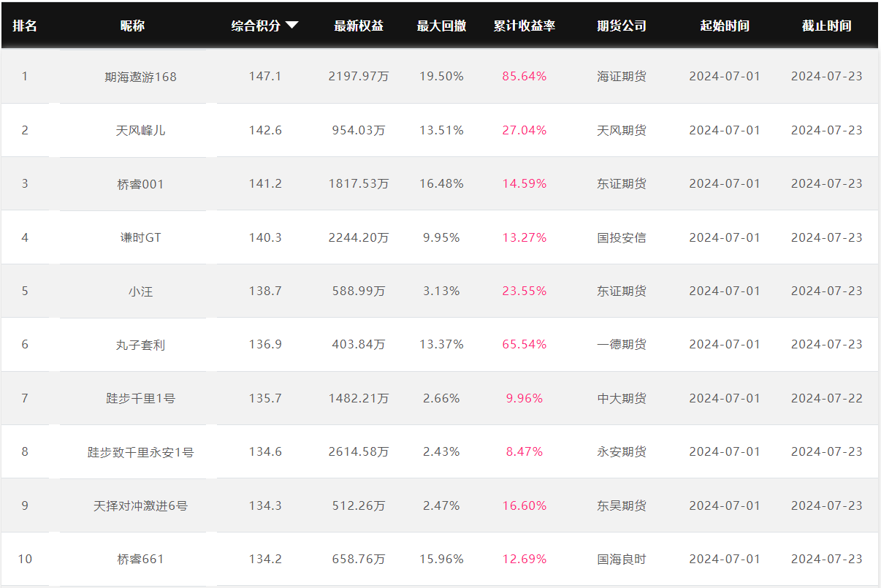
Task: Open the 谦时GT trader entry
Action: click(140, 237)
